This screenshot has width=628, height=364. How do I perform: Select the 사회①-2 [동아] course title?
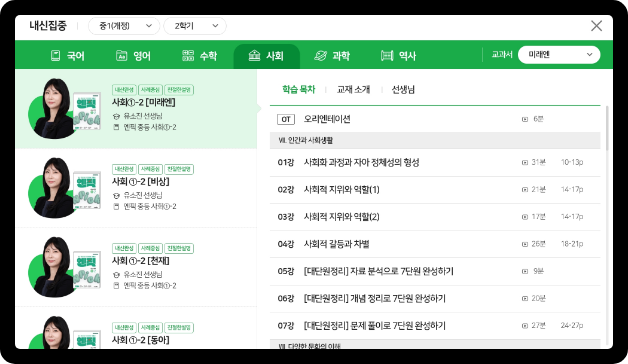141,340
